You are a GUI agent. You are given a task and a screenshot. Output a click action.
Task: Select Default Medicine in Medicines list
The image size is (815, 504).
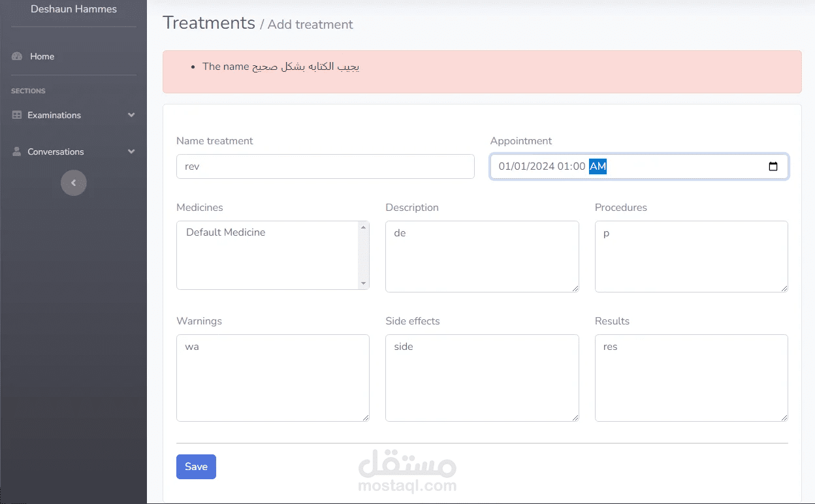(x=226, y=232)
